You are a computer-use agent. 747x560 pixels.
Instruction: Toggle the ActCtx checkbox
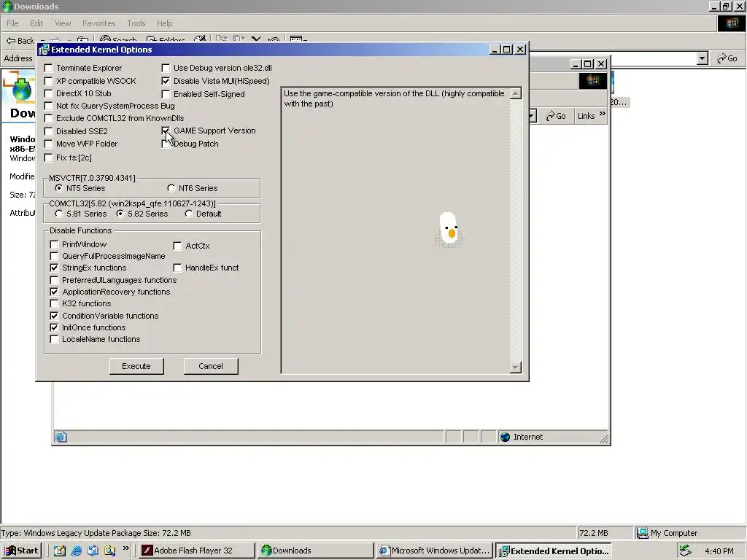178,246
